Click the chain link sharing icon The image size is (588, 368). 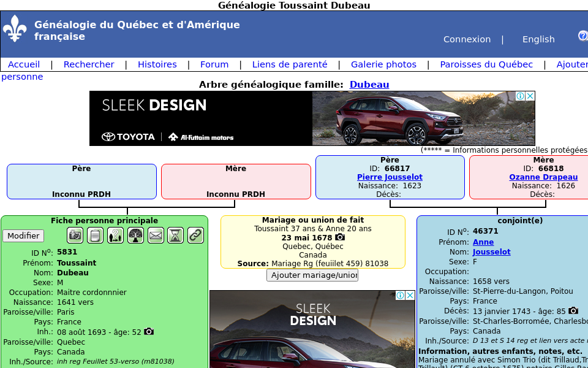pyautogui.click(x=195, y=235)
